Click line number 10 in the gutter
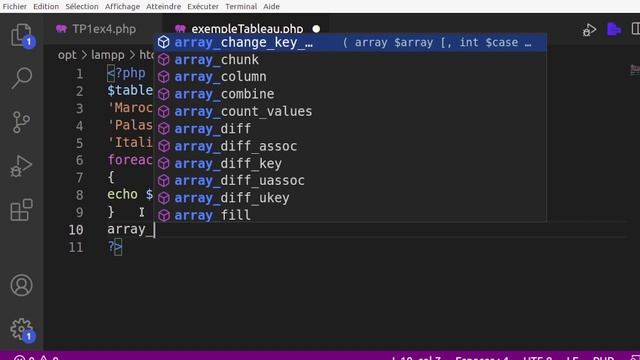This screenshot has height=360, width=640. (76, 230)
